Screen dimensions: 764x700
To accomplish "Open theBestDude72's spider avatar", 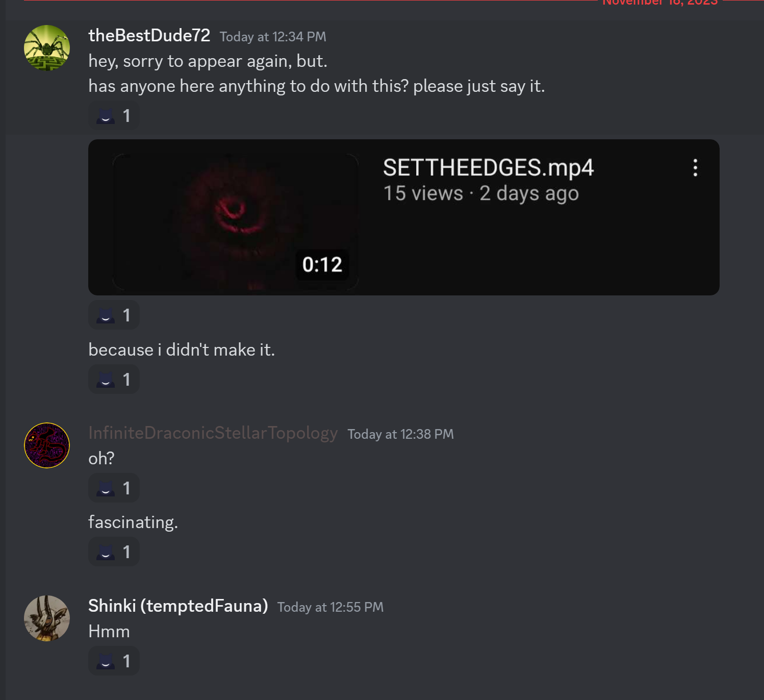I will click(x=47, y=48).
